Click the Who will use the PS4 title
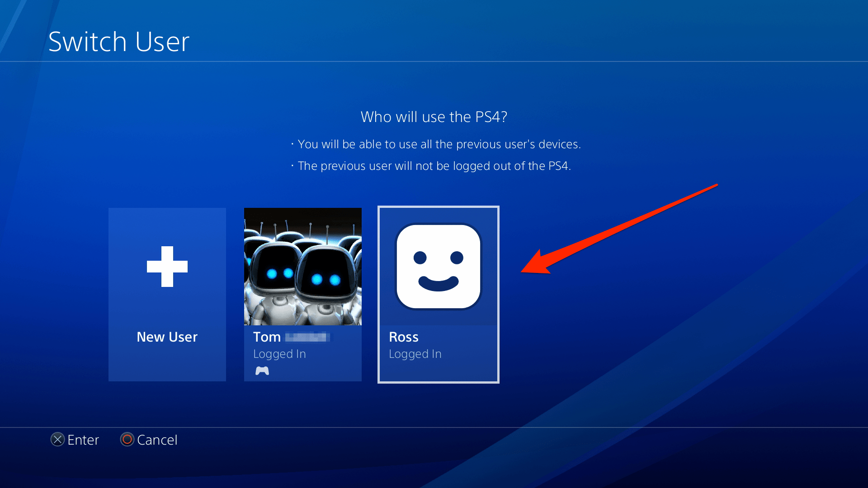The height and width of the screenshot is (488, 868). 434,117
